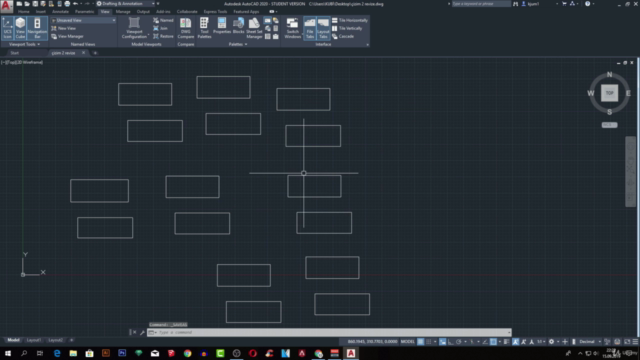Switch to the Output ribbon tab
The image size is (640, 360).
point(143,12)
